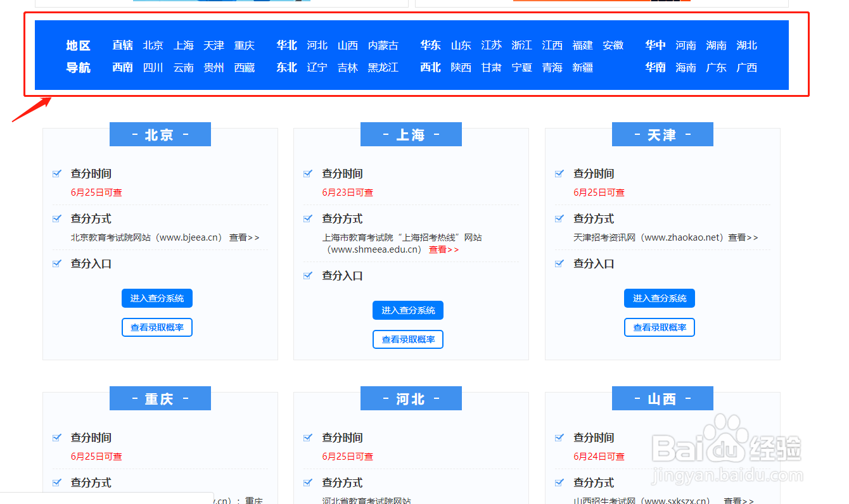Open the 辽宁 region link

tap(317, 68)
